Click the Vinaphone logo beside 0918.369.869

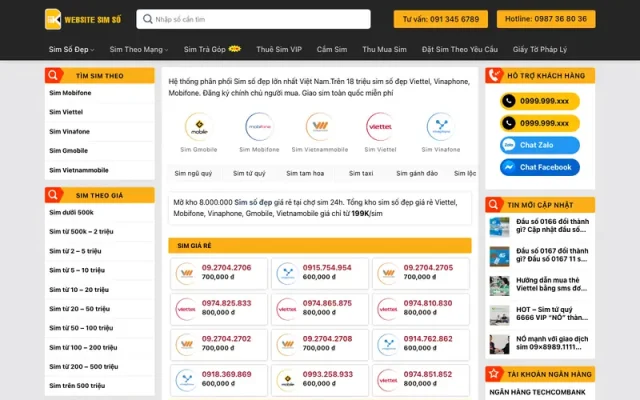coord(187,380)
